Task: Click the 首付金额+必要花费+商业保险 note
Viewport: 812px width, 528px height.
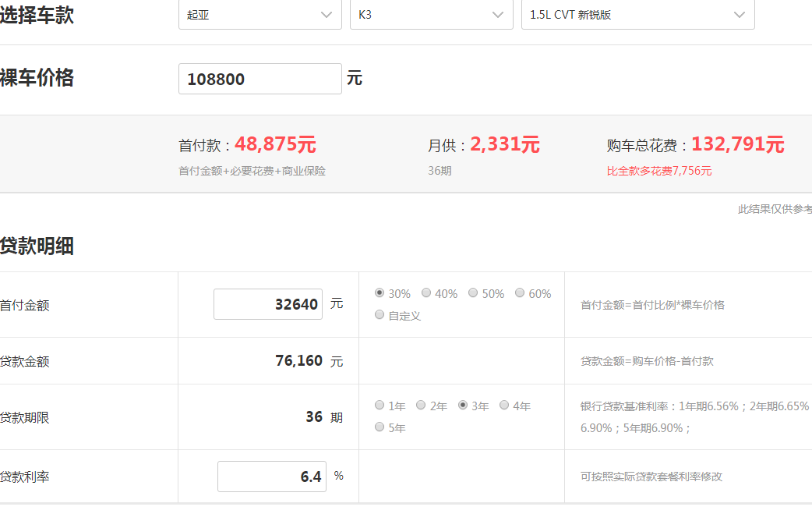Action: point(252,171)
